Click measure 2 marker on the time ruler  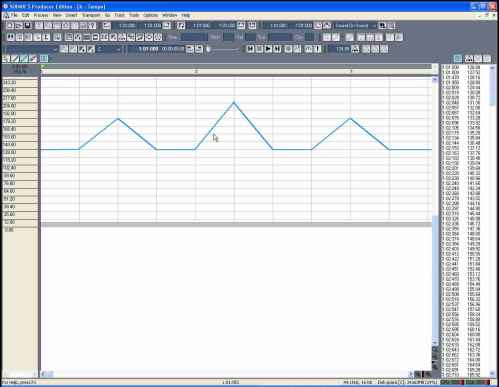196,71
